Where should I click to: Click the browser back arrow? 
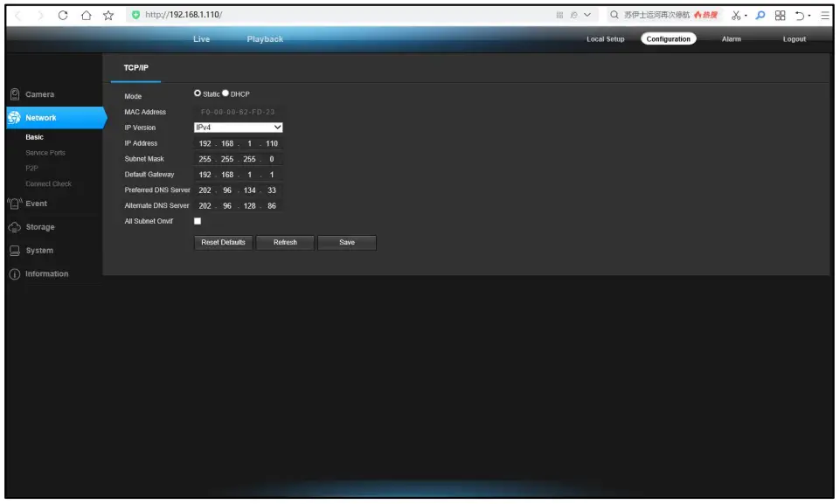point(17,15)
